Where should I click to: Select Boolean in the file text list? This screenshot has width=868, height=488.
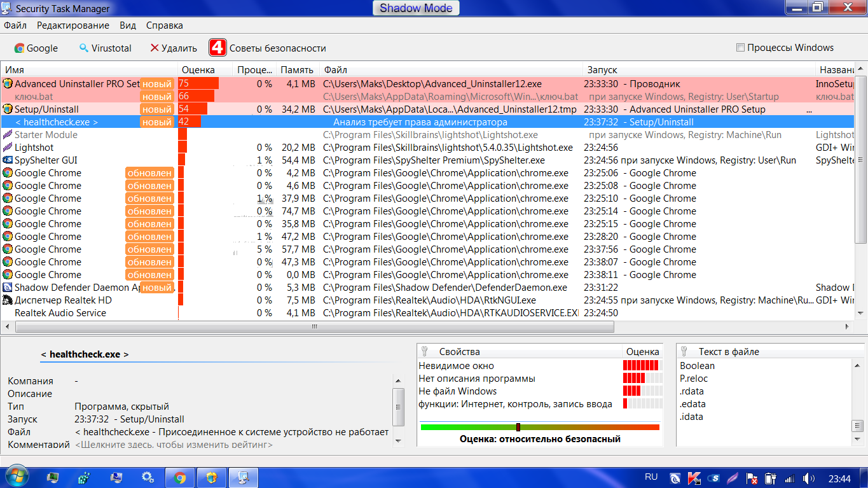click(697, 366)
